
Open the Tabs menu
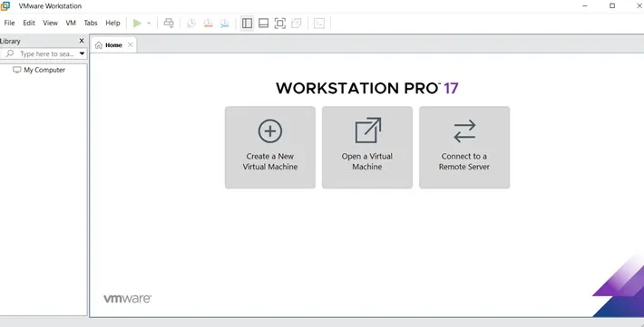click(x=91, y=23)
